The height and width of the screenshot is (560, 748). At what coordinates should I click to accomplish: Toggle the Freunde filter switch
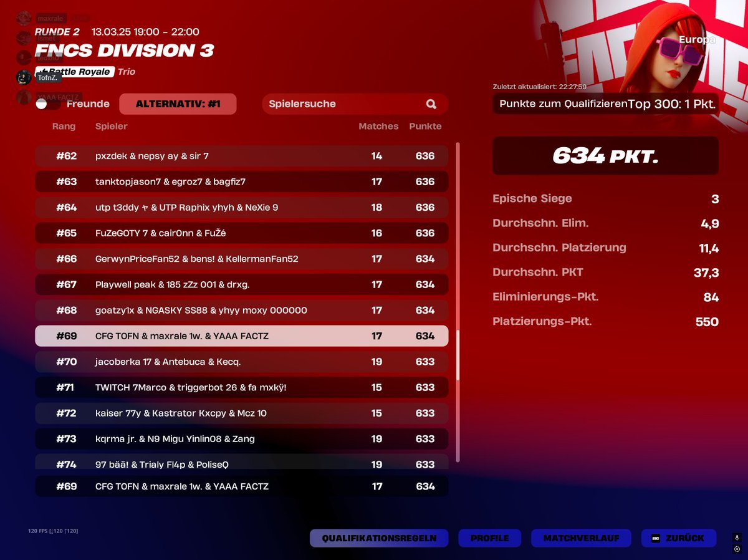click(x=47, y=104)
